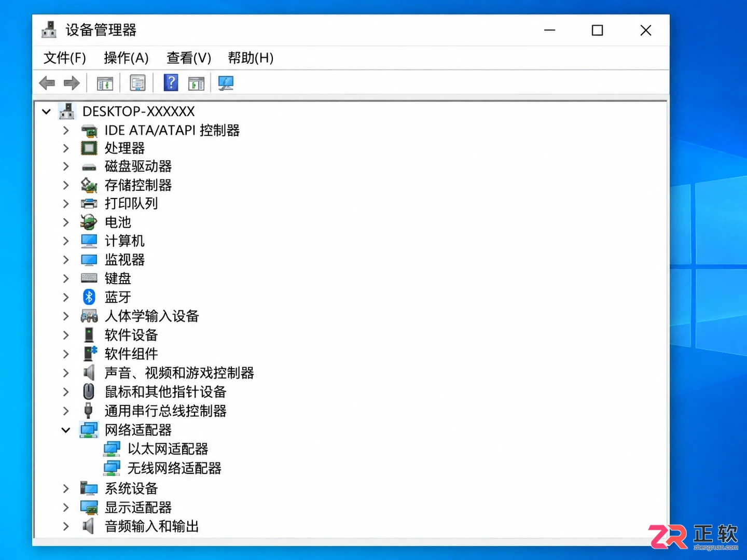Click the Back arrow toolbar icon
Image resolution: width=747 pixels, height=560 pixels.
[47, 83]
